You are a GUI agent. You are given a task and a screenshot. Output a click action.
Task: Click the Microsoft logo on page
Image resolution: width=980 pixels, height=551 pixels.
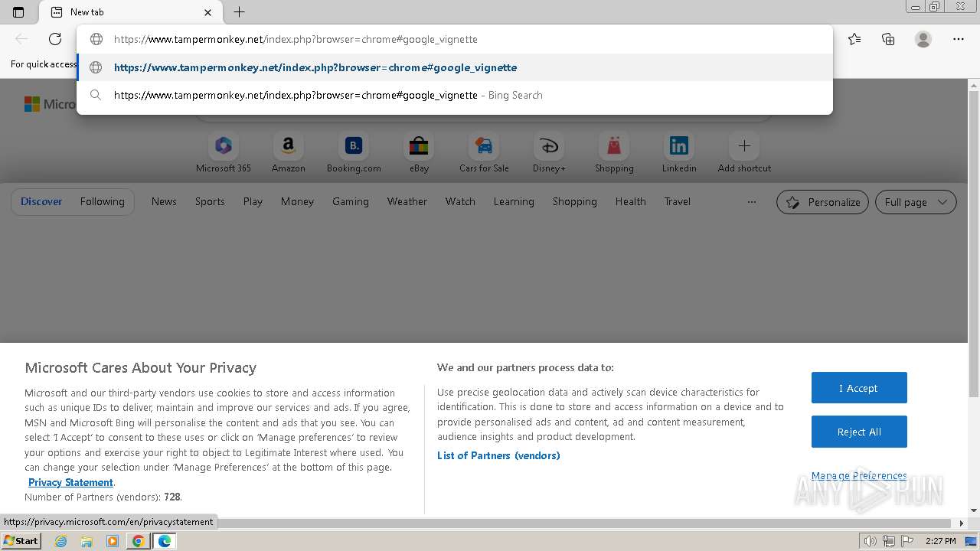[50, 104]
